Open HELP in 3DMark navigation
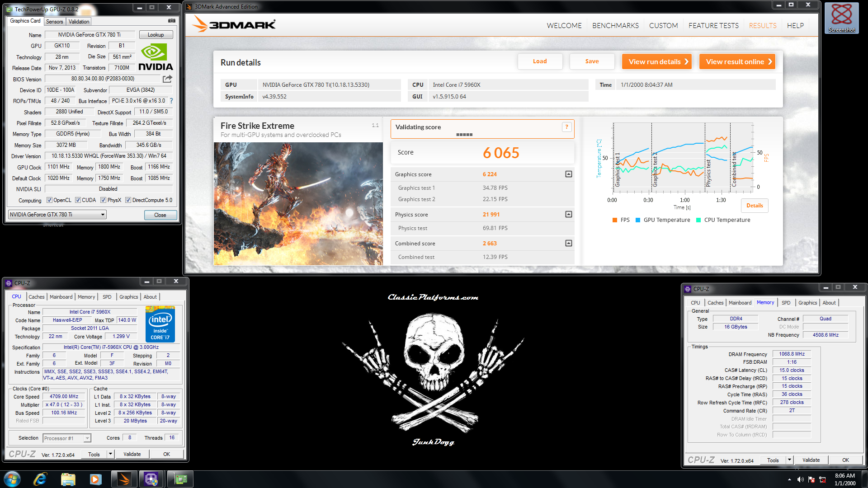868x488 pixels. [x=795, y=25]
